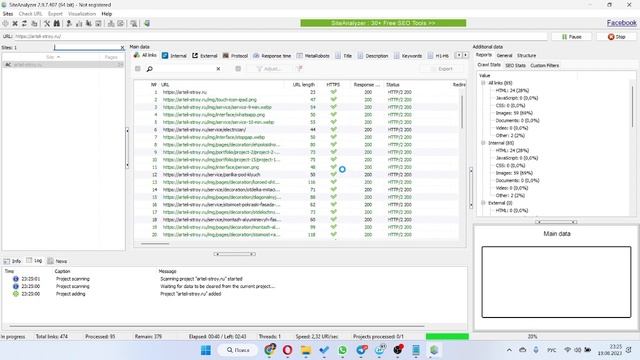The height and width of the screenshot is (360, 640).
Task: Switch to the Custom Filters tab
Action: [544, 65]
